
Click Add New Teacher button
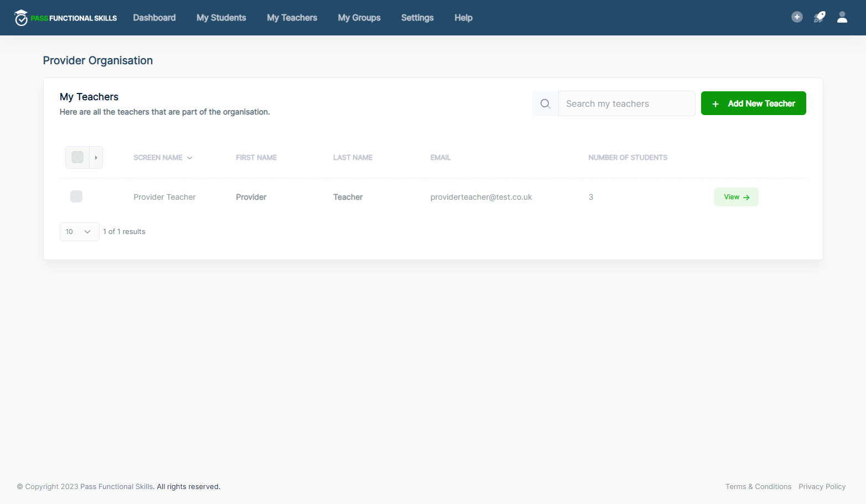point(753,103)
